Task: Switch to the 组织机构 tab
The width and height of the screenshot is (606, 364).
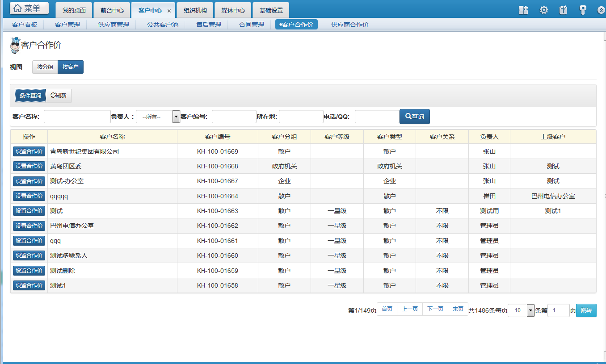Action: 195,10
